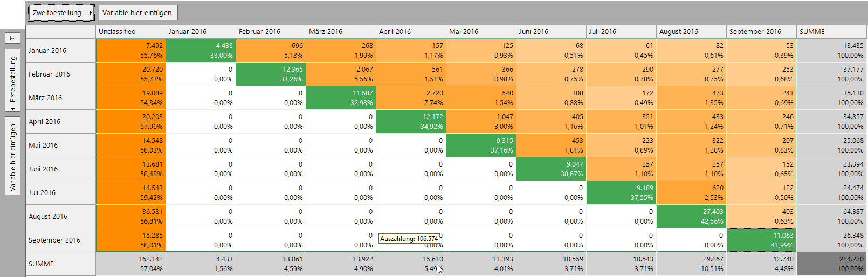Click the row total 37.177 for Februar 2016

(x=832, y=74)
